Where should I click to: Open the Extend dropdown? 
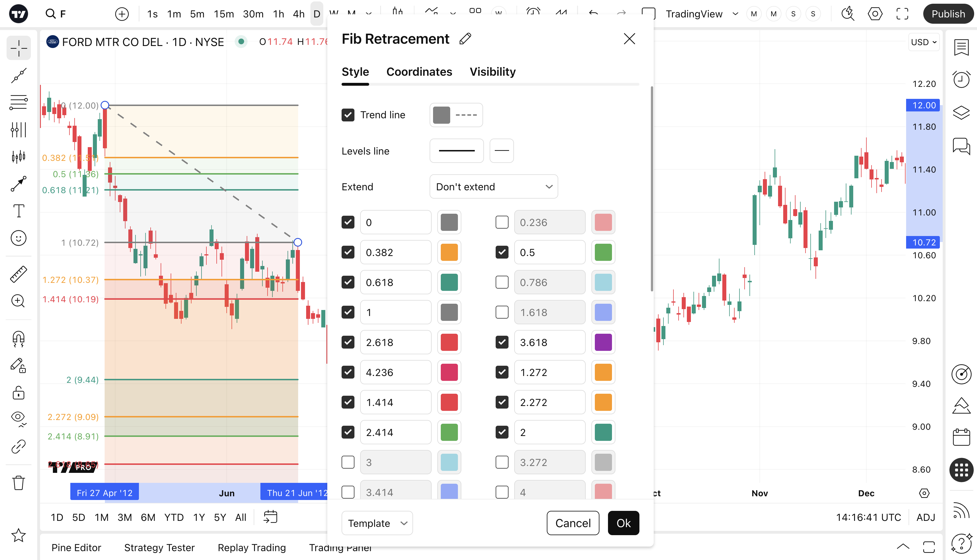[493, 187]
